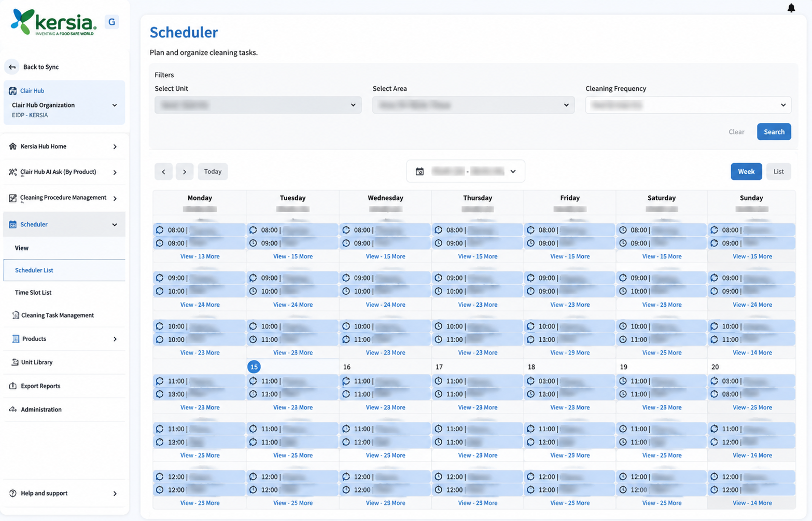
Task: Click the Cleaning Task Management icon
Action: (15, 315)
